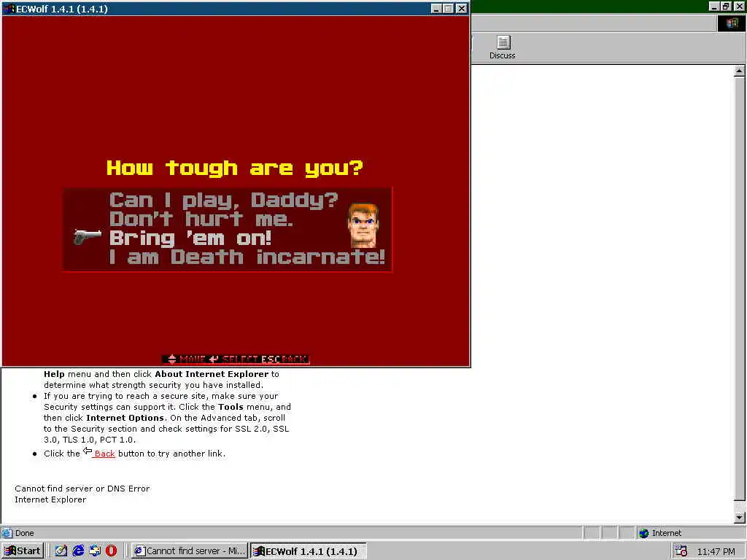Pick "Bring 'em on!" difficulty

tap(190, 238)
